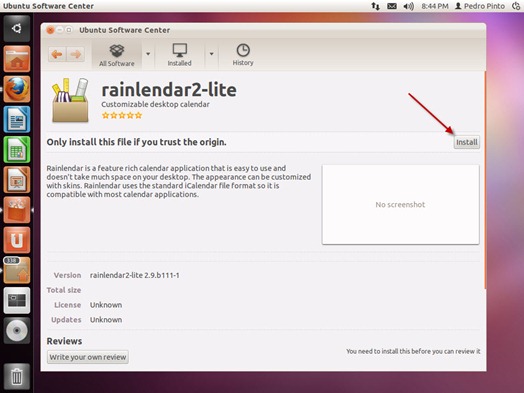Open the Home Folder launcher icon
The height and width of the screenshot is (393, 524).
[x=17, y=59]
